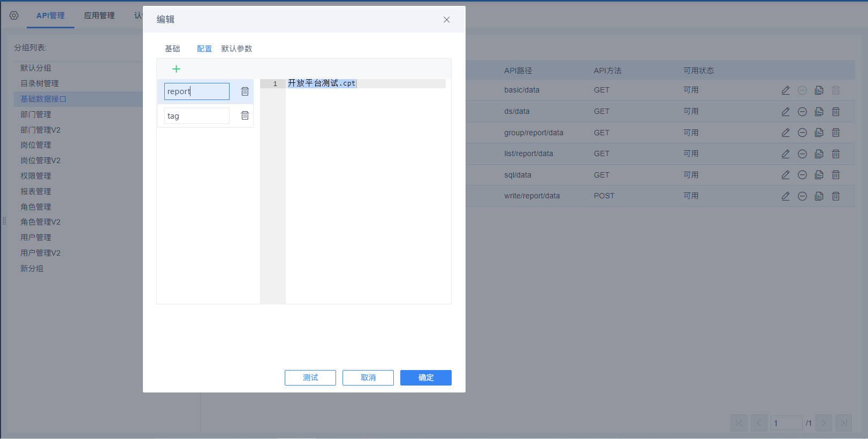Delete the tag parameter with its trash icon
Screen dimensions: 868x439
pos(245,115)
